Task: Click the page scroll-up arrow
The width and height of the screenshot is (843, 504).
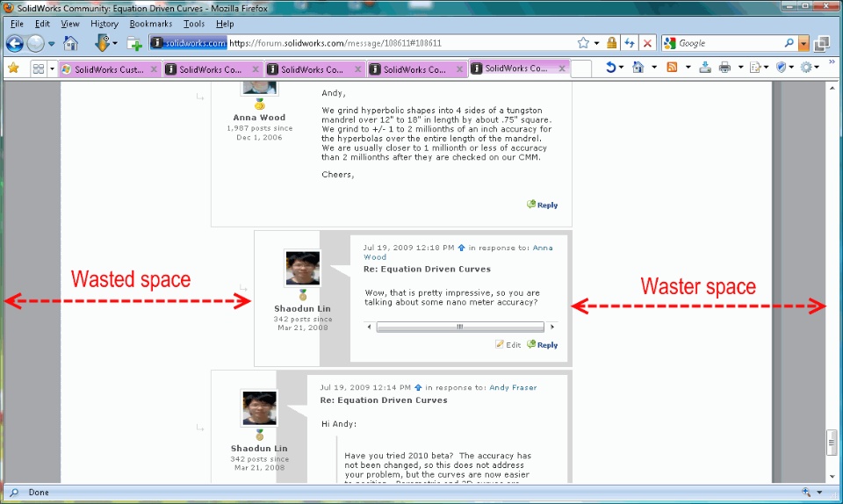Action: pyautogui.click(x=832, y=88)
